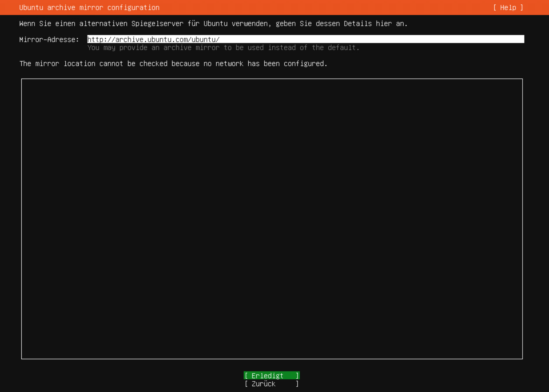Image resolution: width=549 pixels, height=392 pixels.
Task: Open the Help menu in header
Action: coord(508,7)
